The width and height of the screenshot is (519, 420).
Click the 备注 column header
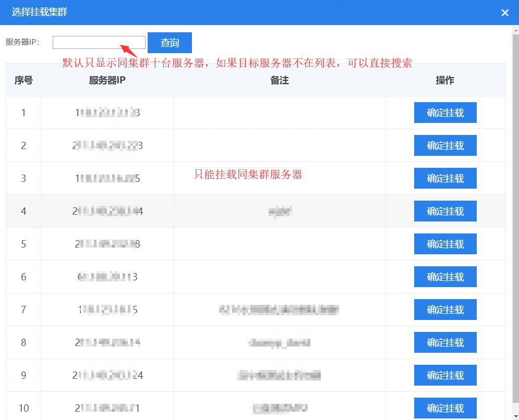pyautogui.click(x=280, y=80)
